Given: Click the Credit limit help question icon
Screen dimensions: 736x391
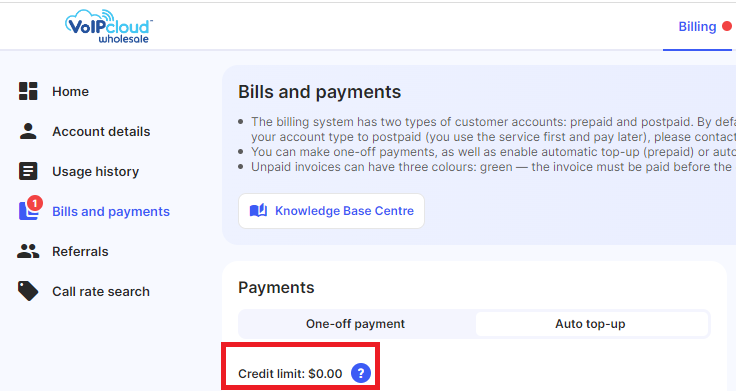Looking at the screenshot, I should [360, 373].
